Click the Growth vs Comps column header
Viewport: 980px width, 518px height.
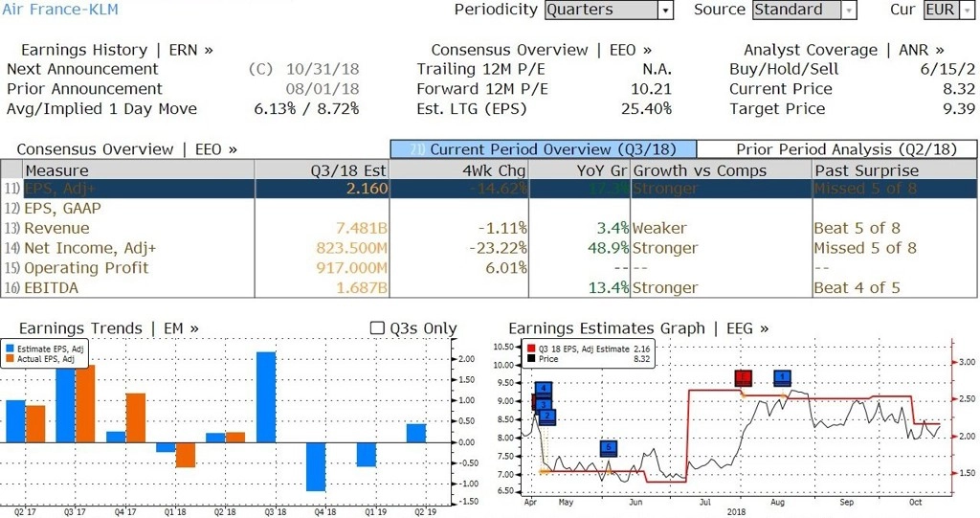(722, 170)
